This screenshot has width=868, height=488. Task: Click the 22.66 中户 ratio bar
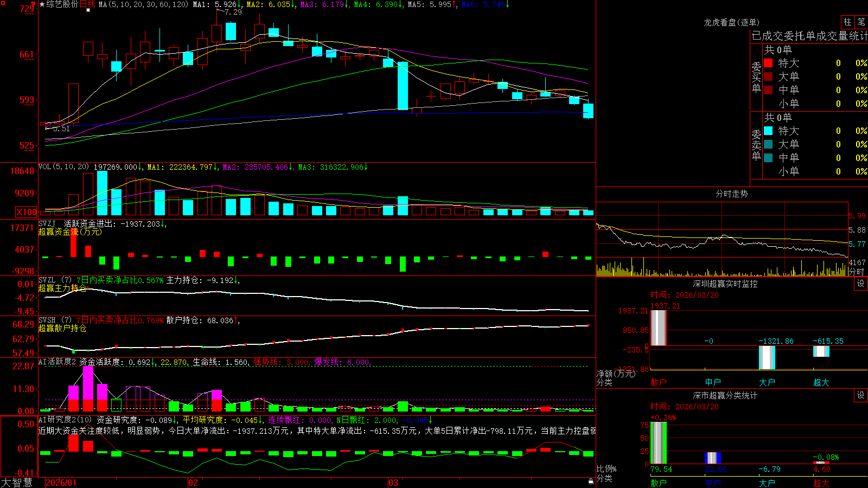click(713, 458)
